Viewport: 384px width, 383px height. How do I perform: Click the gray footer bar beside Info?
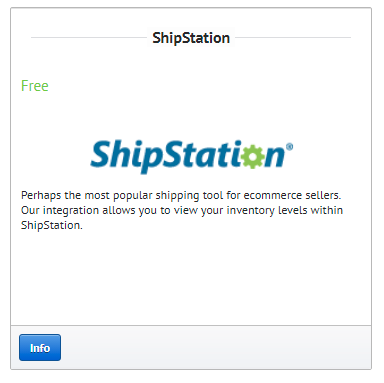216,347
